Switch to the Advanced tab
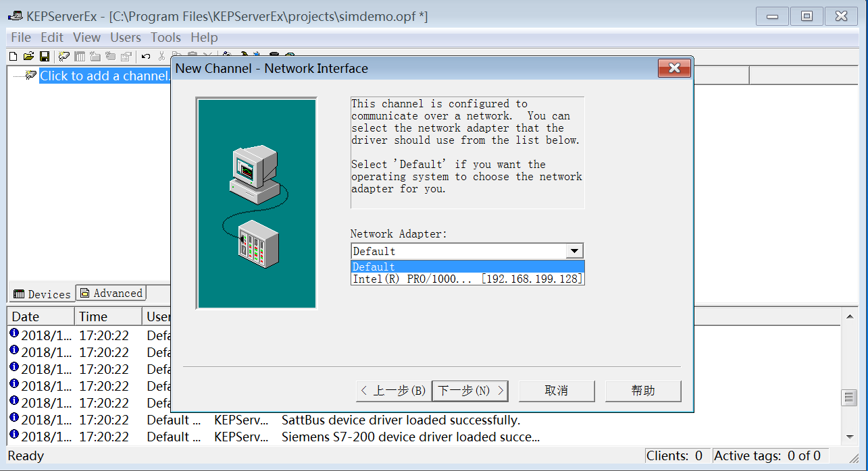 (x=111, y=294)
